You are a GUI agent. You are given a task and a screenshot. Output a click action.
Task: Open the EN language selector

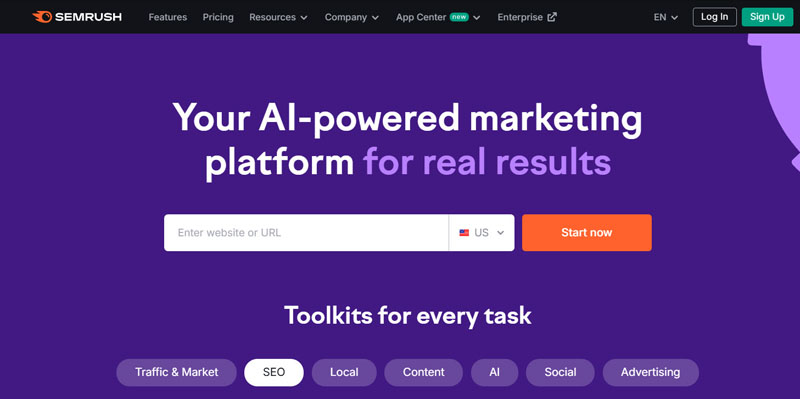pyautogui.click(x=666, y=17)
